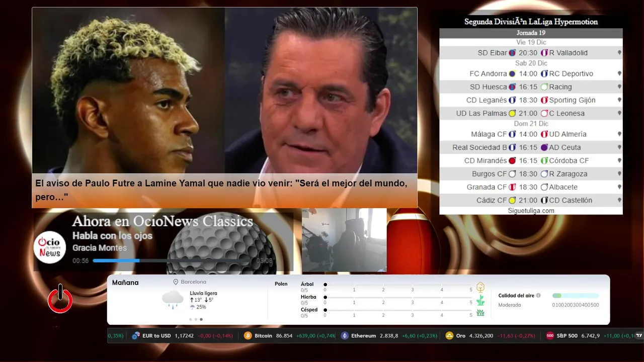Click the 'Vie 19 Dic' date row
The image size is (644, 362).
tap(531, 42)
